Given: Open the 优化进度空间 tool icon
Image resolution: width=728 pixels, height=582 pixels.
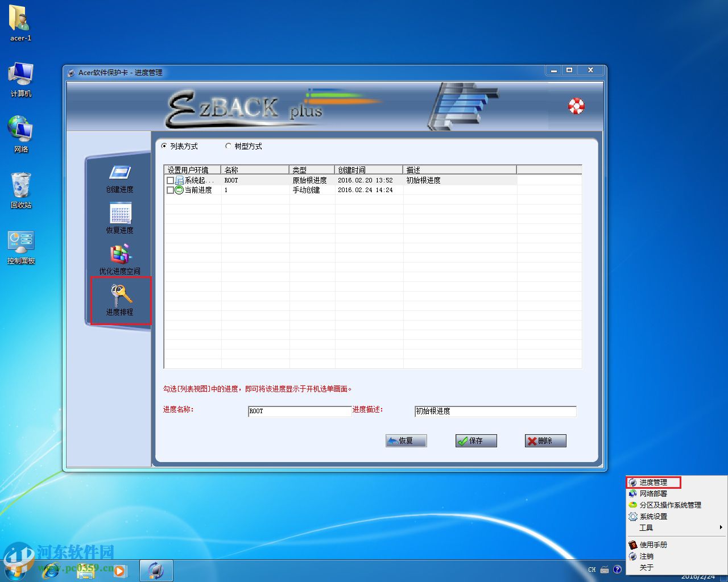Looking at the screenshot, I should coord(120,255).
